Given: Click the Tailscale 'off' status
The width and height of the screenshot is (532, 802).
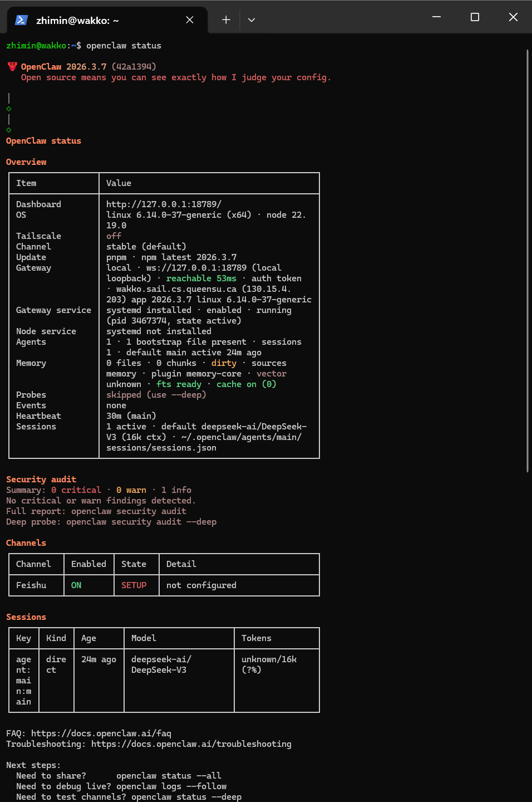Looking at the screenshot, I should [x=114, y=236].
